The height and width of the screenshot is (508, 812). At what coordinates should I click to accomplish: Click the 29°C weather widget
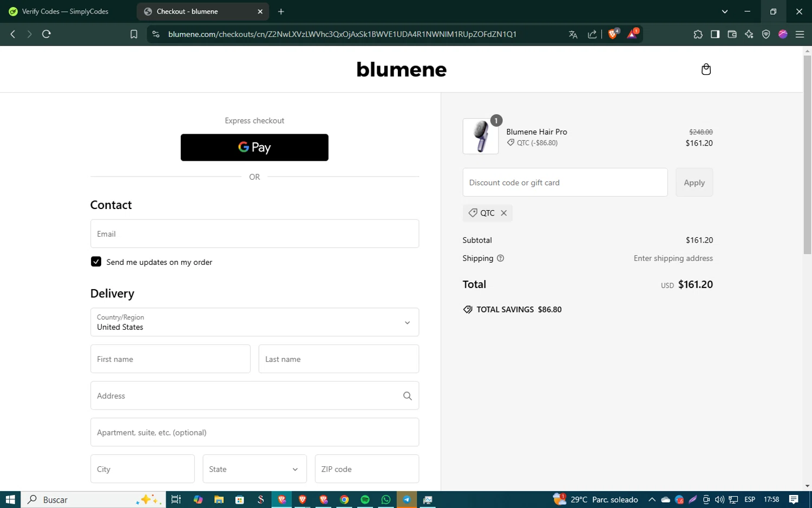(x=595, y=499)
